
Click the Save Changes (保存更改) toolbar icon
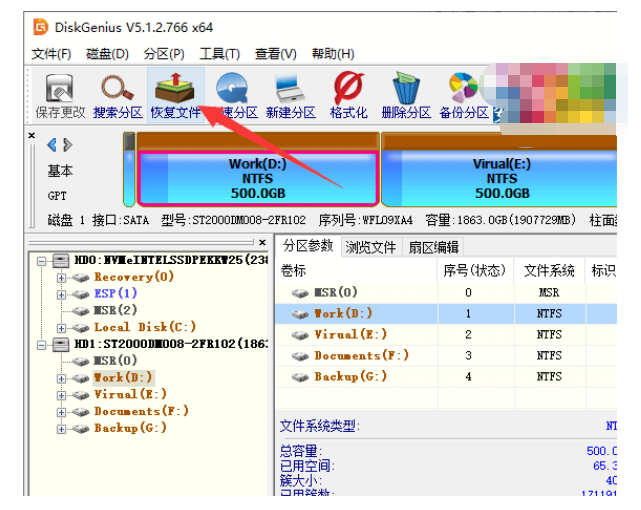[60, 93]
